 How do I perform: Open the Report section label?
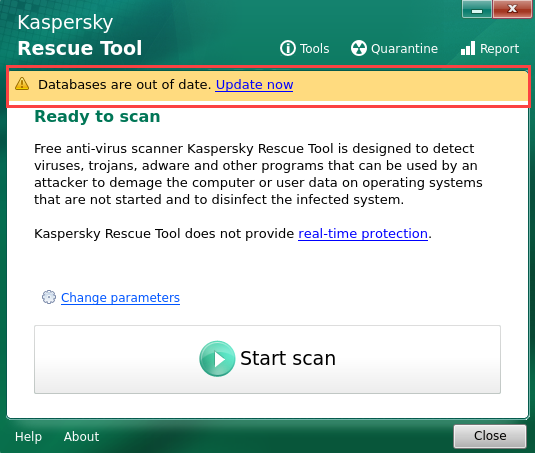coord(500,49)
